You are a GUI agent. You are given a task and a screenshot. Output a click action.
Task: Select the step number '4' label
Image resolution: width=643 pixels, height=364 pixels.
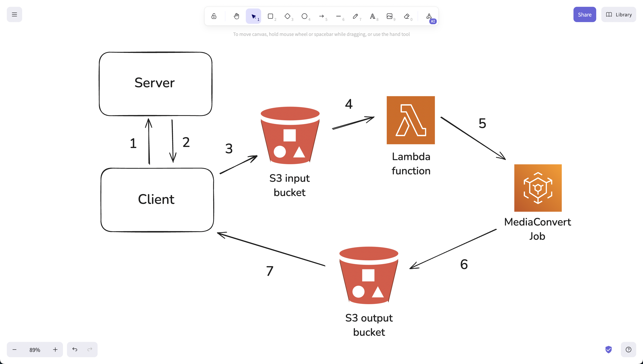point(349,104)
